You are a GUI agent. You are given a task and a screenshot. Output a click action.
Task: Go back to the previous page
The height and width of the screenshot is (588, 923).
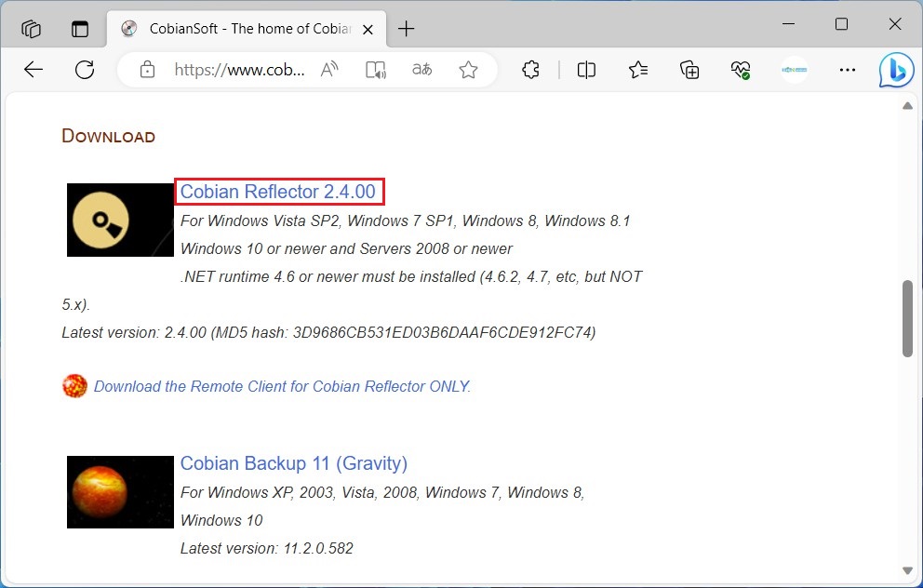point(33,70)
